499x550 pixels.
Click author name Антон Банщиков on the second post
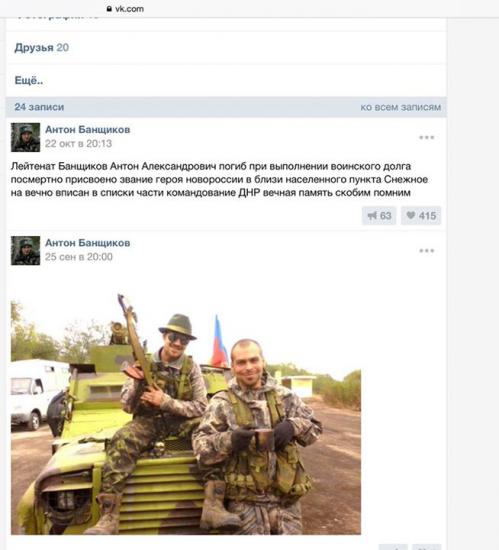click(x=88, y=243)
